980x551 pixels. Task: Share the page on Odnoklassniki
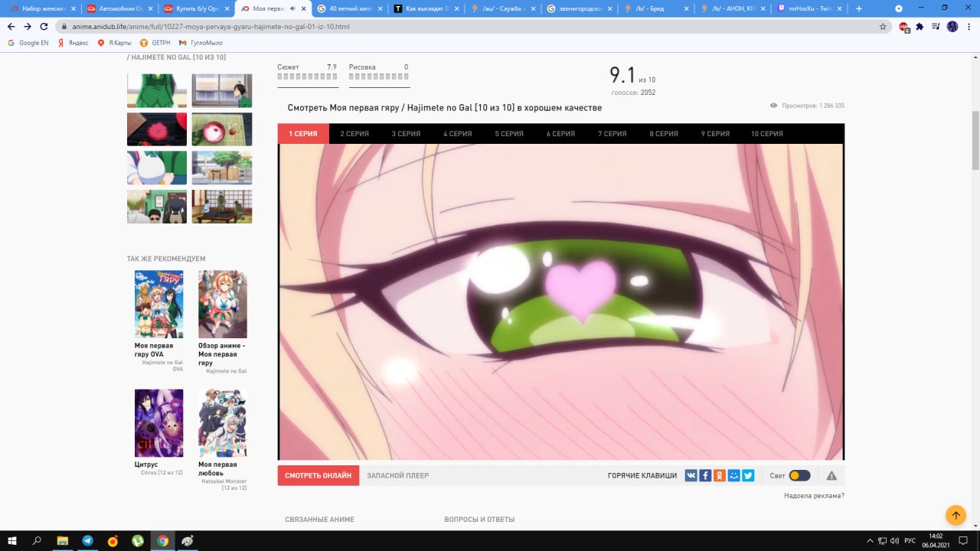(x=720, y=475)
